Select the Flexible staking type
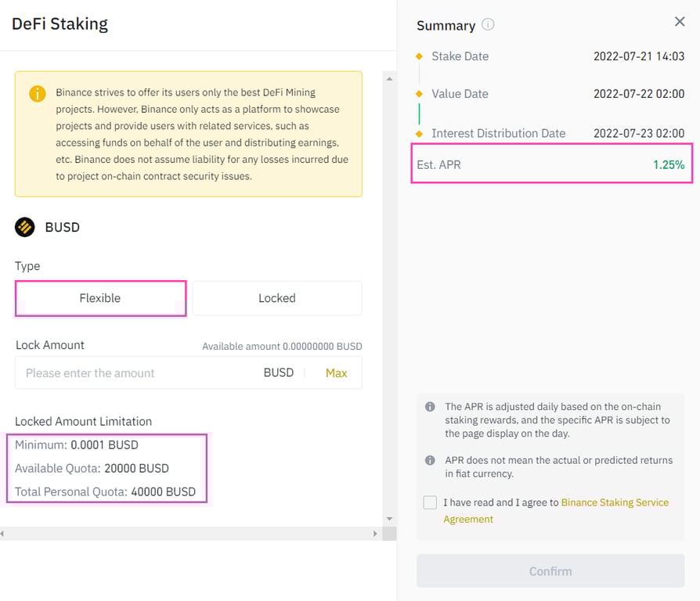The image size is (700, 601). tap(100, 298)
